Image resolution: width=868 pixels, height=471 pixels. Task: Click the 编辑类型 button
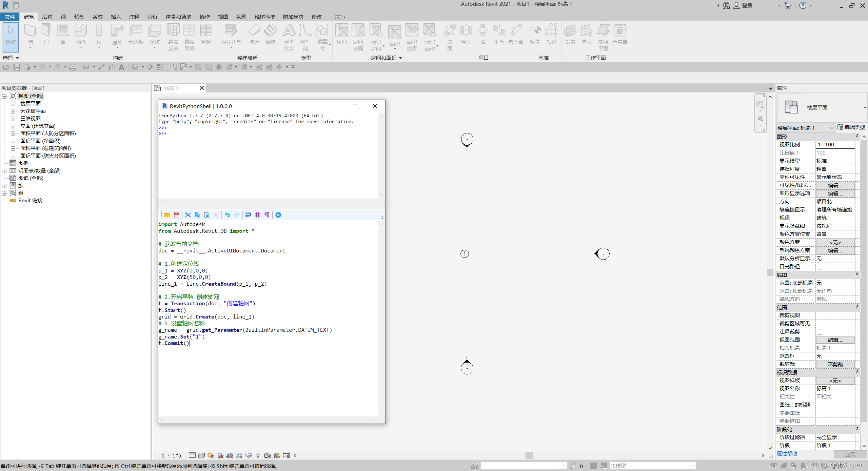[x=851, y=127]
